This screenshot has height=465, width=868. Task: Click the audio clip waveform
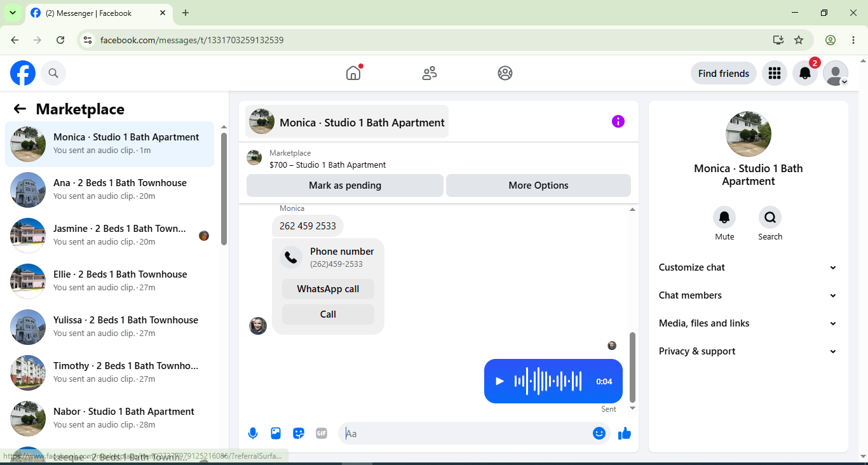pyautogui.click(x=548, y=381)
